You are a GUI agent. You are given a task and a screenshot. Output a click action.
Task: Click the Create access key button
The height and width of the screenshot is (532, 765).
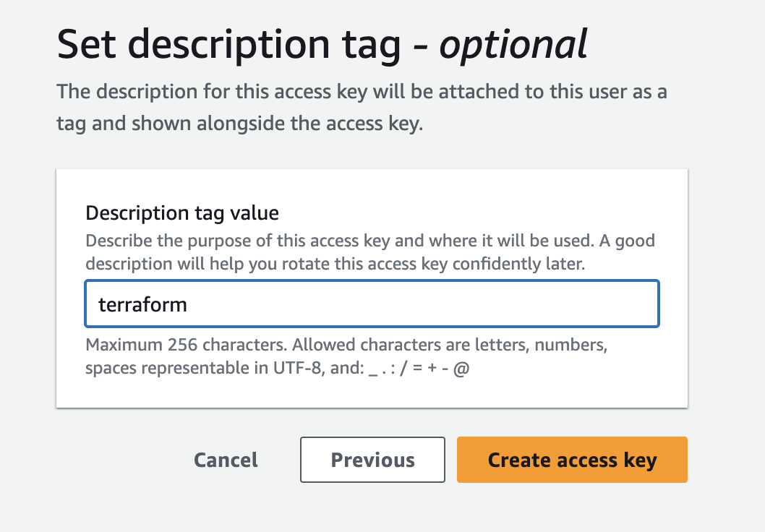click(572, 460)
